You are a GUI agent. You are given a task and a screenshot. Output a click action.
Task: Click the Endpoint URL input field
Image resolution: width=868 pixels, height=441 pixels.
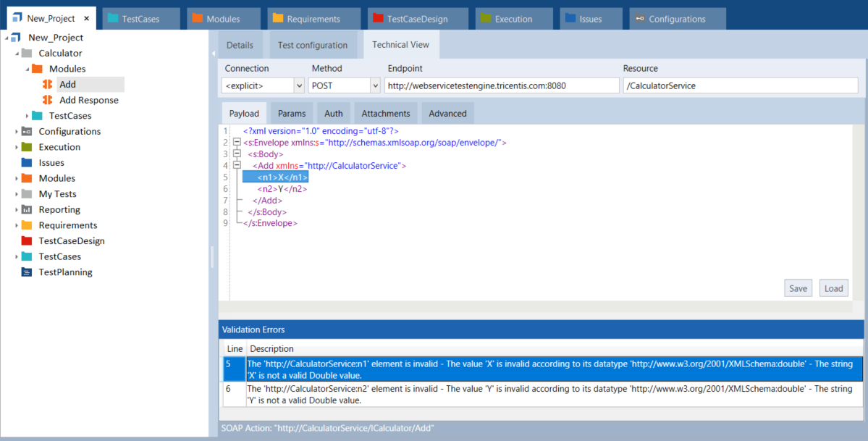(x=500, y=85)
